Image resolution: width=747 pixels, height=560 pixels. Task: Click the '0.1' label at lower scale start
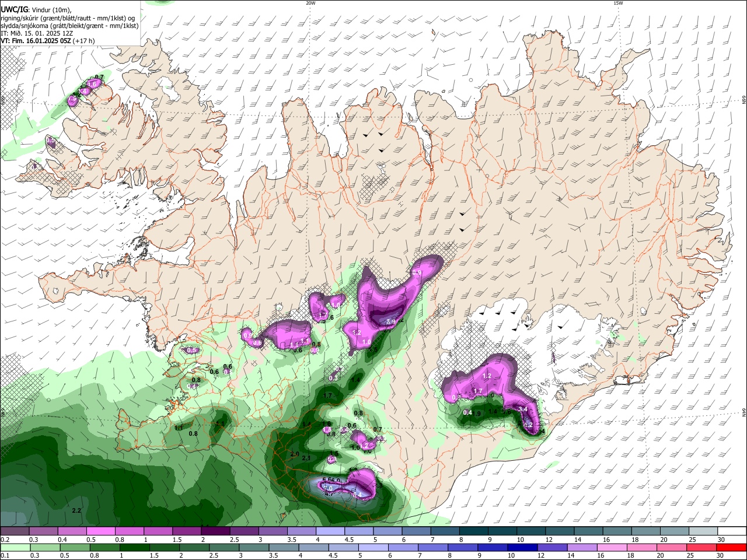click(5, 556)
